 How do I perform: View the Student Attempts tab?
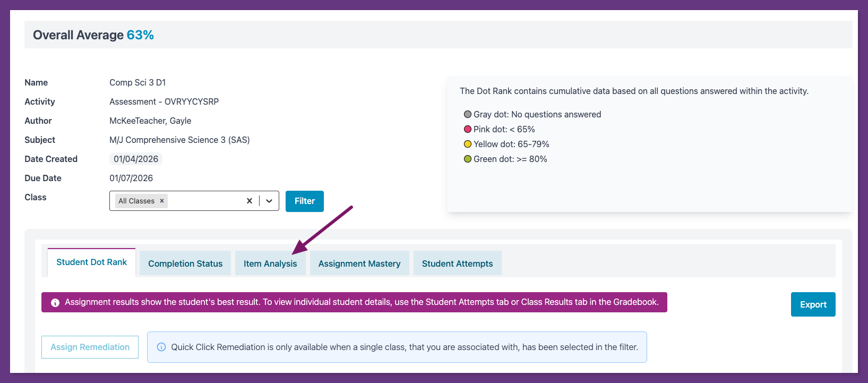point(457,263)
